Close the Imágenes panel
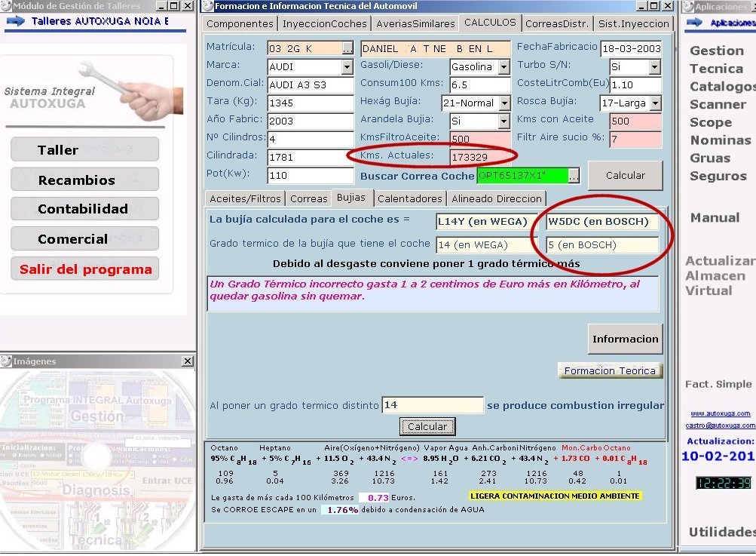This screenshot has width=756, height=556. (x=188, y=361)
